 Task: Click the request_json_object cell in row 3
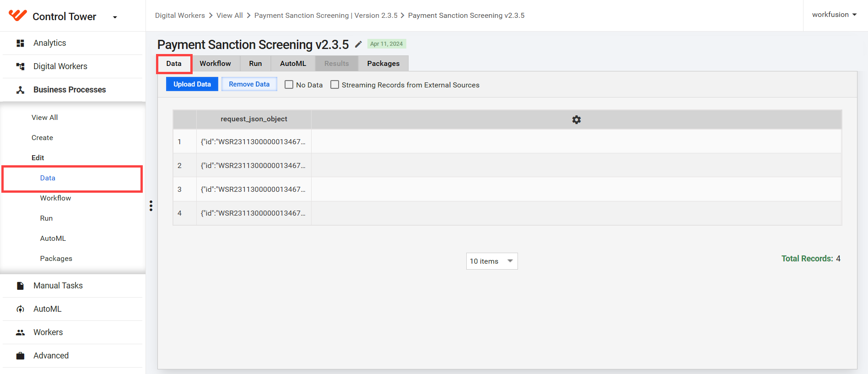pyautogui.click(x=254, y=189)
